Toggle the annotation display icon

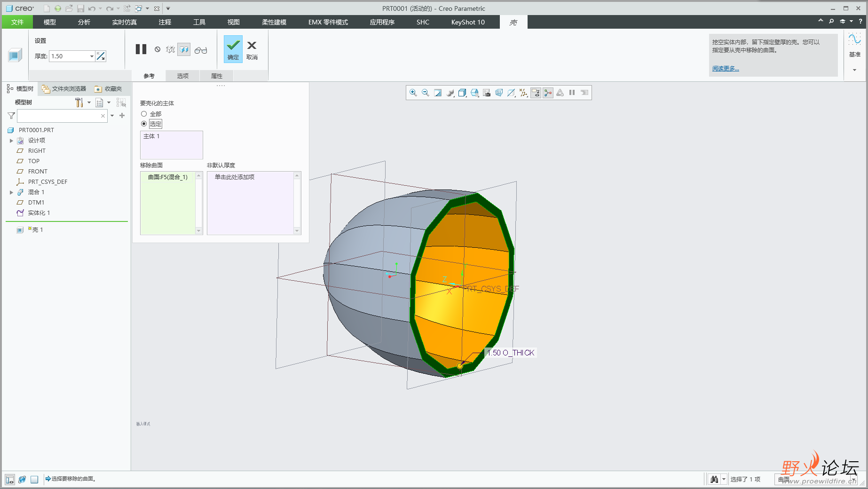tap(536, 93)
